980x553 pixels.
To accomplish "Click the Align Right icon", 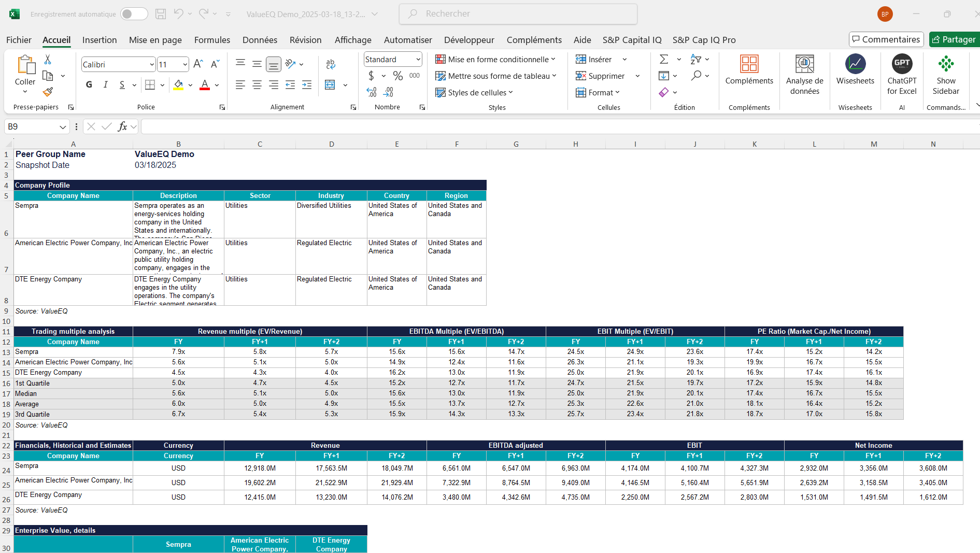I will 273,84.
